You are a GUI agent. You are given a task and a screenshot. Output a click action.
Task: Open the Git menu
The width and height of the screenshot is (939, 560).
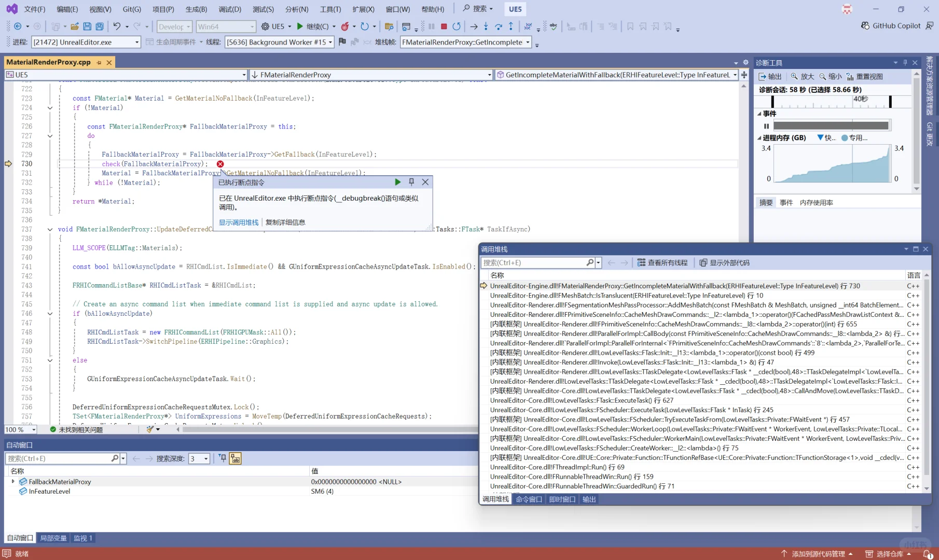coord(132,9)
